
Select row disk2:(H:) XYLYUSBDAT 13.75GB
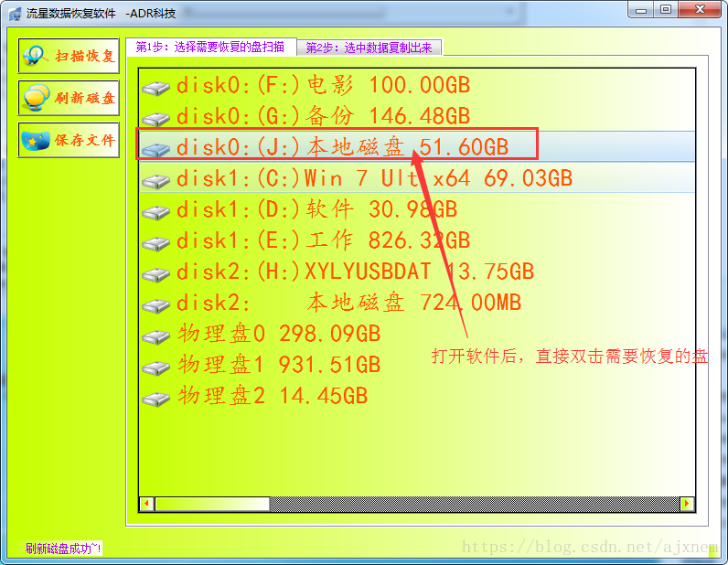click(x=417, y=272)
